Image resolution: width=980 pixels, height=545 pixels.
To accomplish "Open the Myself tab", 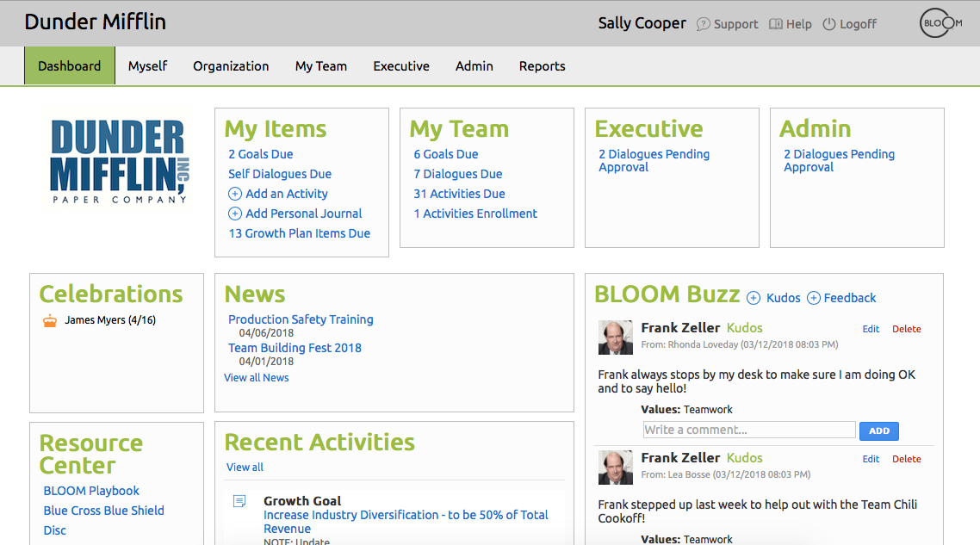I will click(147, 65).
